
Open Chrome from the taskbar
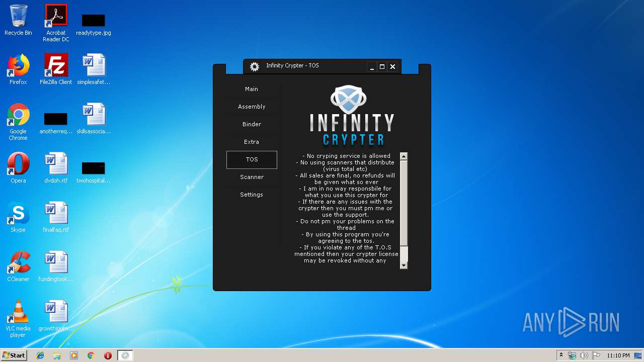(91, 355)
